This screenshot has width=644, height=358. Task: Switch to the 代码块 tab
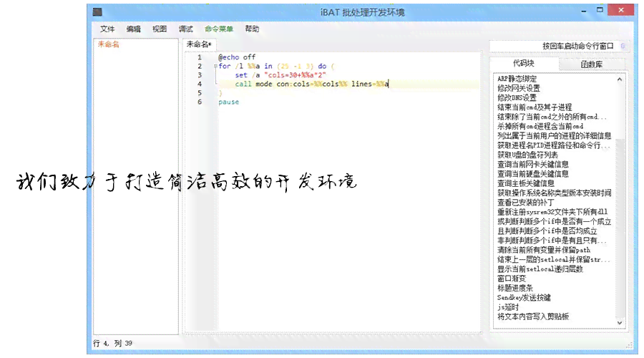pos(524,63)
